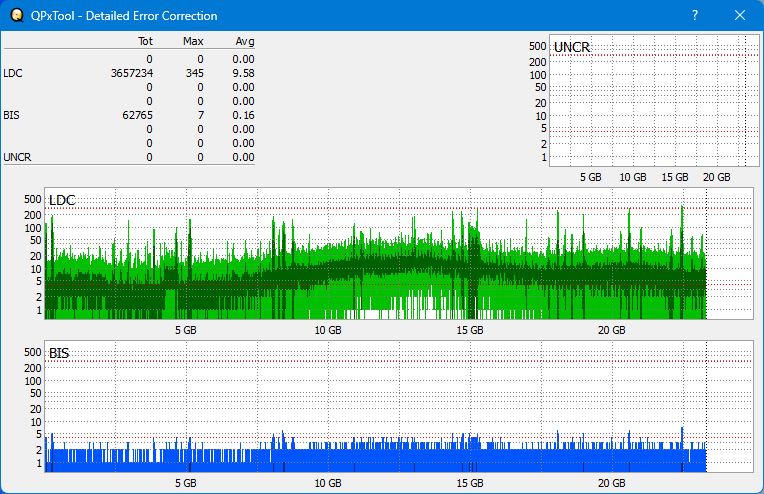Click the LDC graph title
This screenshot has width=764, height=494.
[62, 200]
